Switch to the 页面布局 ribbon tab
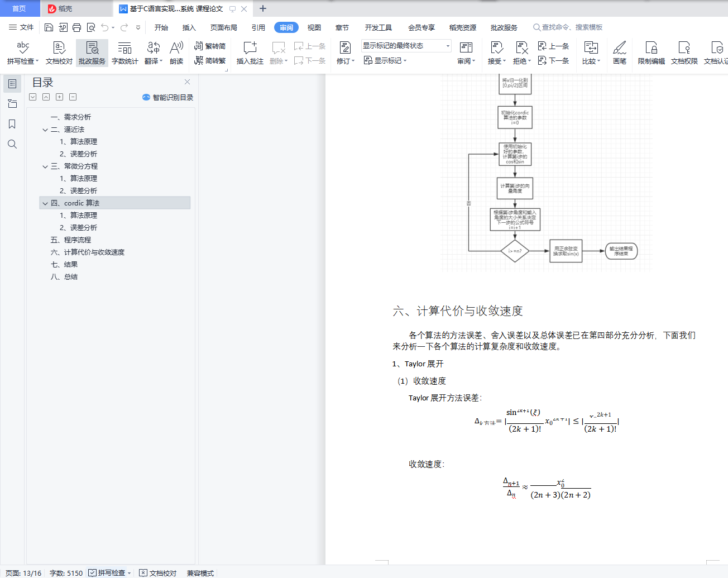This screenshot has height=578, width=728. (224, 27)
